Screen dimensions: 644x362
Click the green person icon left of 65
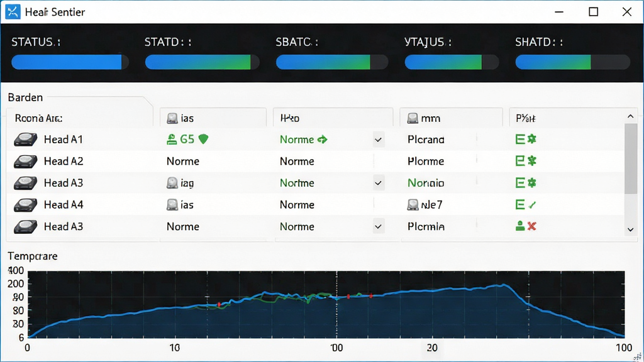click(x=172, y=140)
